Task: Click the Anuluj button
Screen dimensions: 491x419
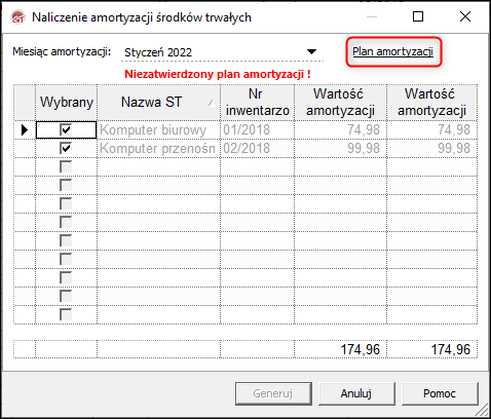Action: (x=356, y=394)
